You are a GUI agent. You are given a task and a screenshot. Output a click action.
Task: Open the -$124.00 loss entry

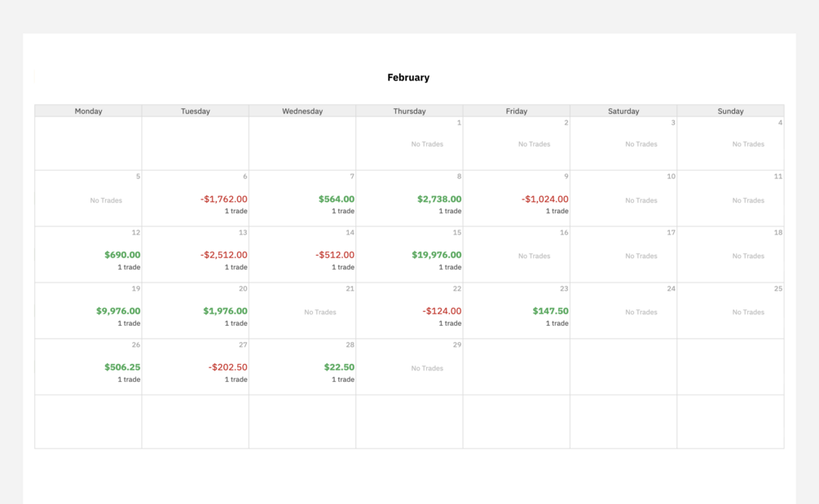pyautogui.click(x=442, y=310)
